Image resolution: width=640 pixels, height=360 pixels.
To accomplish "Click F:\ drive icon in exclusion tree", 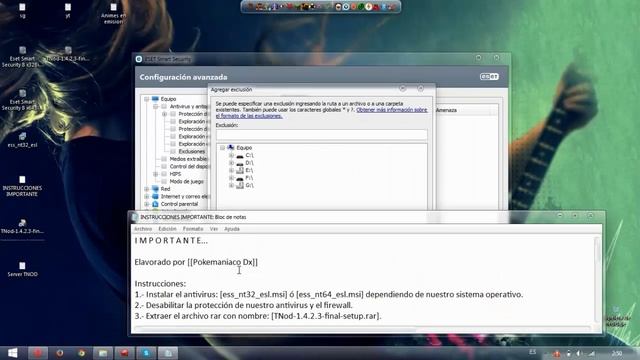I will coord(240,178).
